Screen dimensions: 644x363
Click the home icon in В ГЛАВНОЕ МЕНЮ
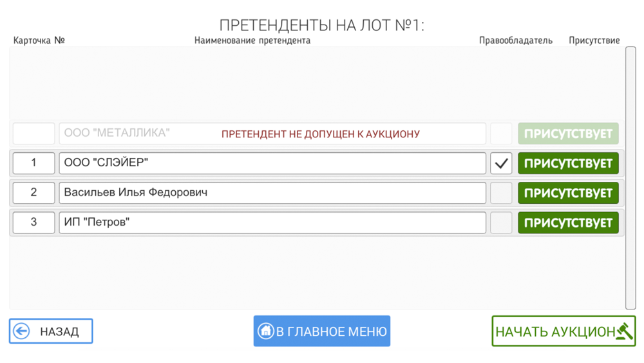click(266, 331)
